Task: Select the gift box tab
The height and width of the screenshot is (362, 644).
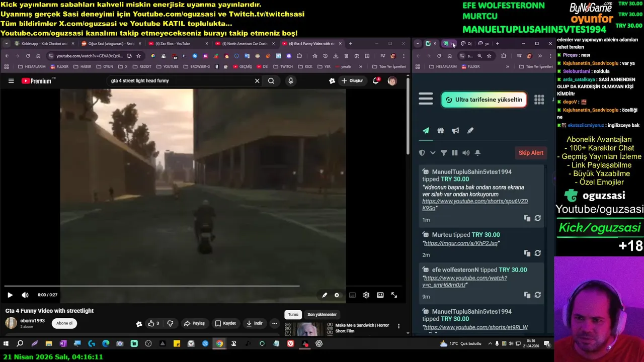Action: [x=441, y=131]
